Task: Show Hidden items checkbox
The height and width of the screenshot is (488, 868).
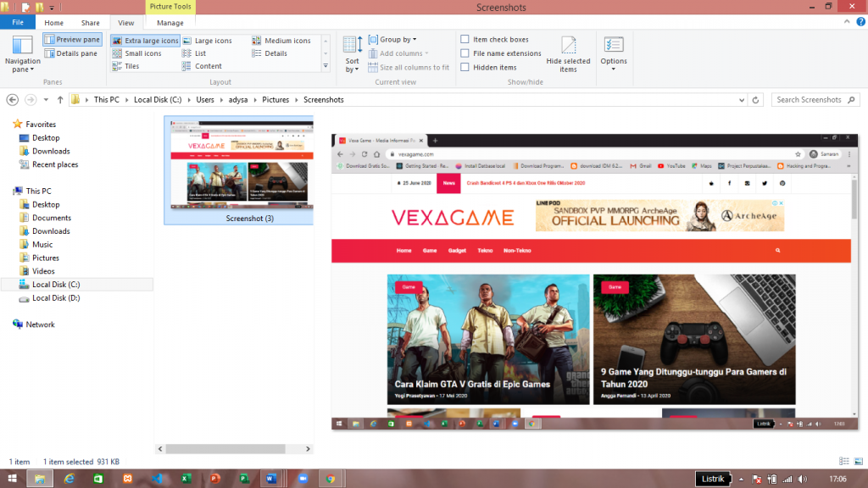Action: [x=465, y=67]
